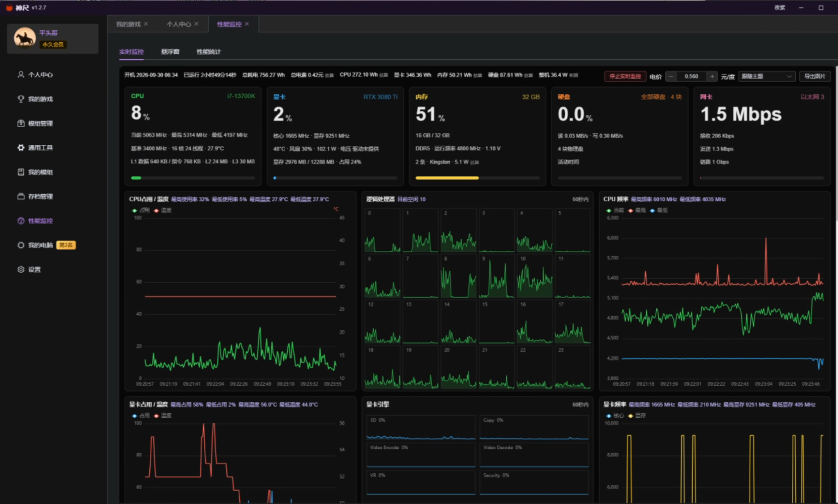Close the 性能监控 tab
This screenshot has width=838, height=504.
tap(247, 24)
